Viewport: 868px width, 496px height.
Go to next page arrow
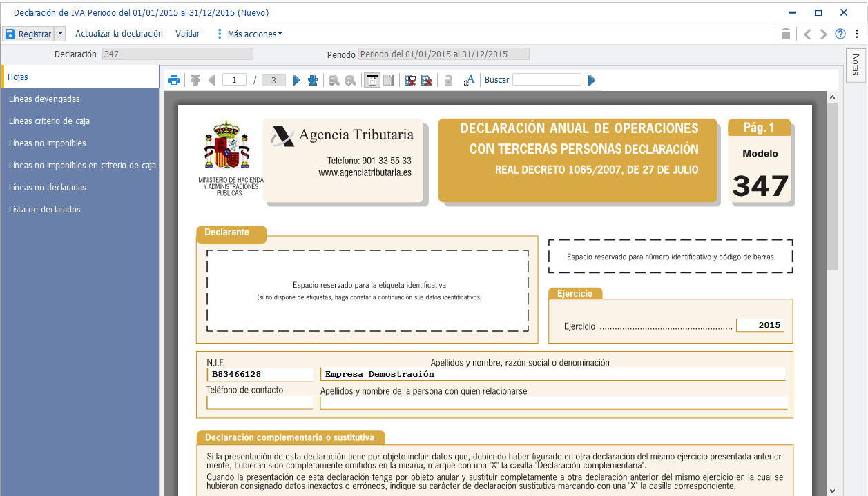(296, 80)
